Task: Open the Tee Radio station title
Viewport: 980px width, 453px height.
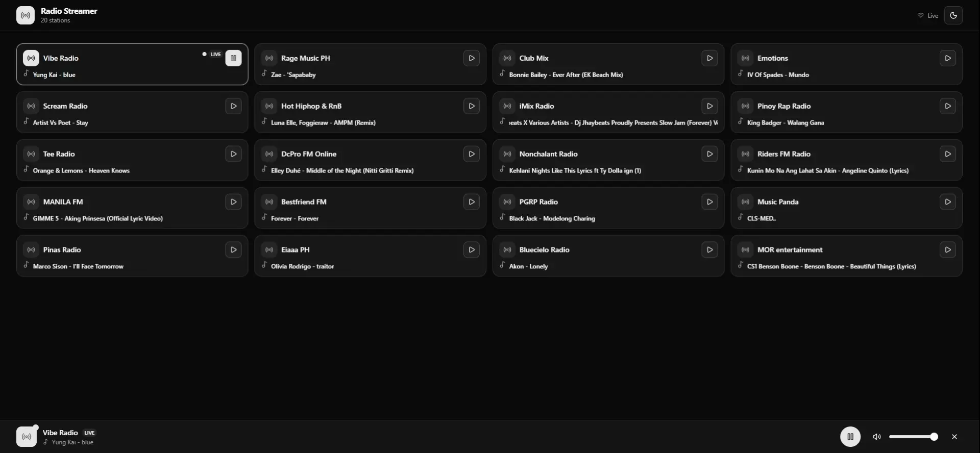Action: coord(59,154)
